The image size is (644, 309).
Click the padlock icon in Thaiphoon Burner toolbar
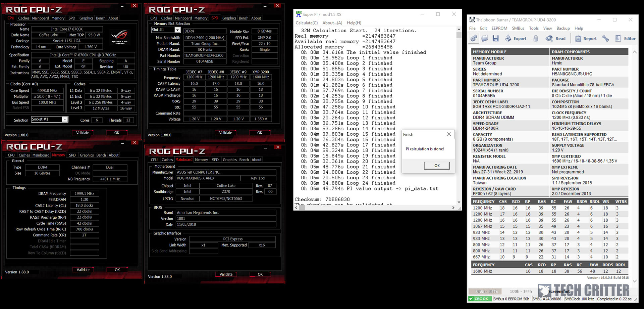(x=536, y=38)
